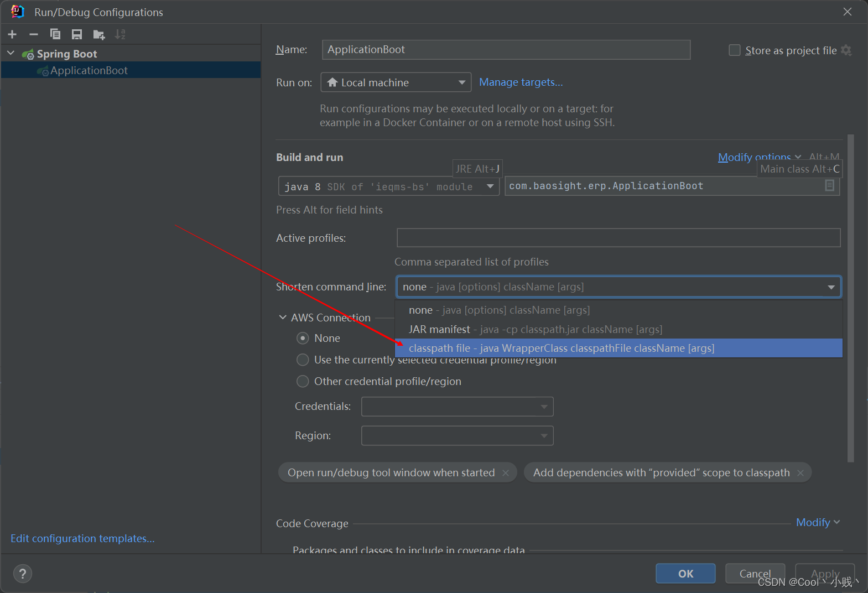
Task: Enable Store as project file checkbox
Action: (x=734, y=50)
